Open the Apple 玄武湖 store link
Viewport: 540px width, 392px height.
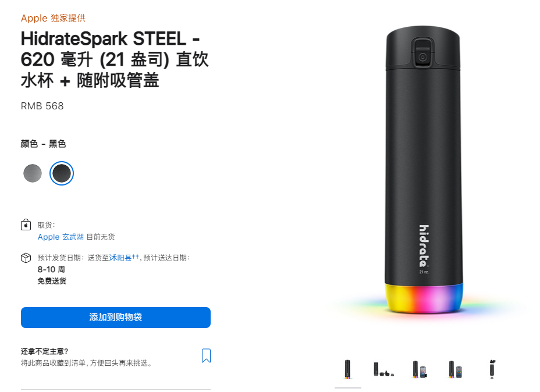61,237
